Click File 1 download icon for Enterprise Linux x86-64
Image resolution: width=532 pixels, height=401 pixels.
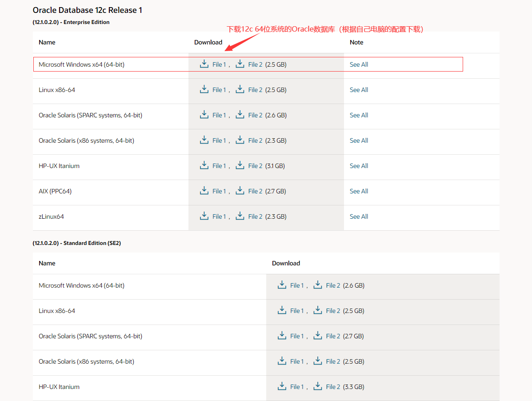coord(204,89)
